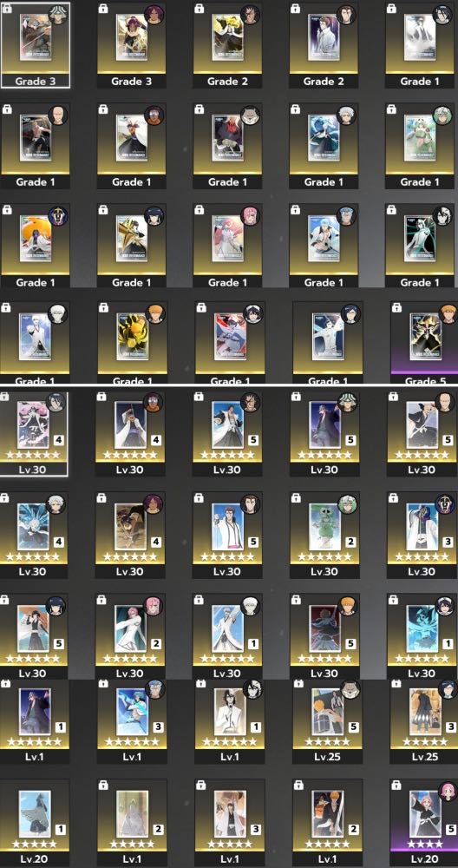
Task: Open the Grade 1 card with yellow artwork
Action: tap(132, 343)
